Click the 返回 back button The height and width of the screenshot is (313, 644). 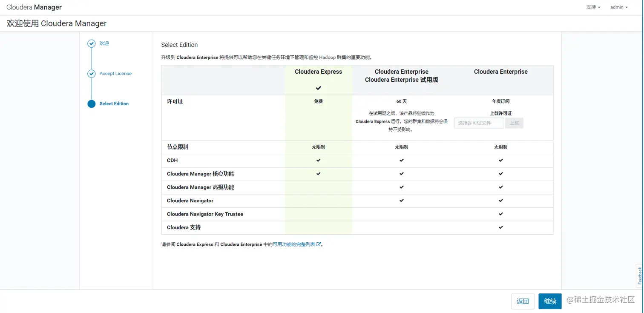coord(523,301)
